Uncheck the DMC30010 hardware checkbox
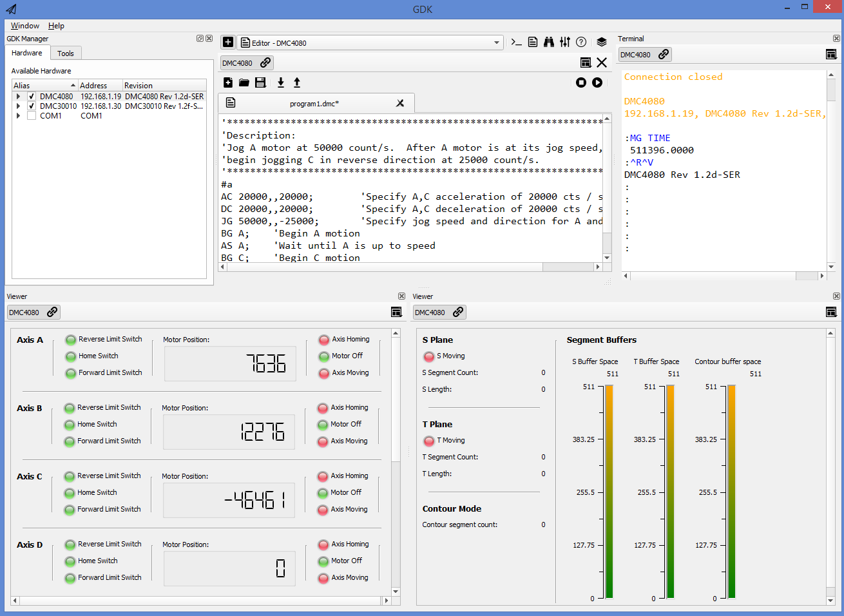This screenshot has height=616, width=844. [x=31, y=106]
